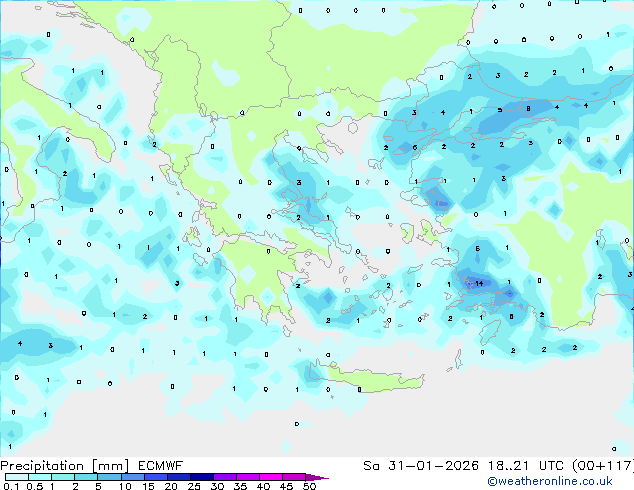
Task: Select magenta swatch between 40 and 45
Action: [271, 477]
